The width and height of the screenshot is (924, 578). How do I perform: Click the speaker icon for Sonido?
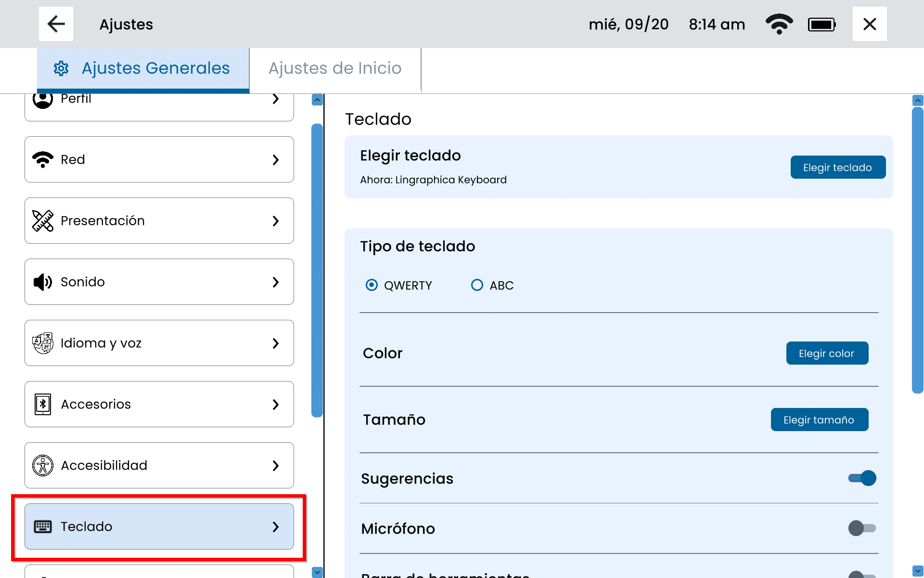pos(43,282)
